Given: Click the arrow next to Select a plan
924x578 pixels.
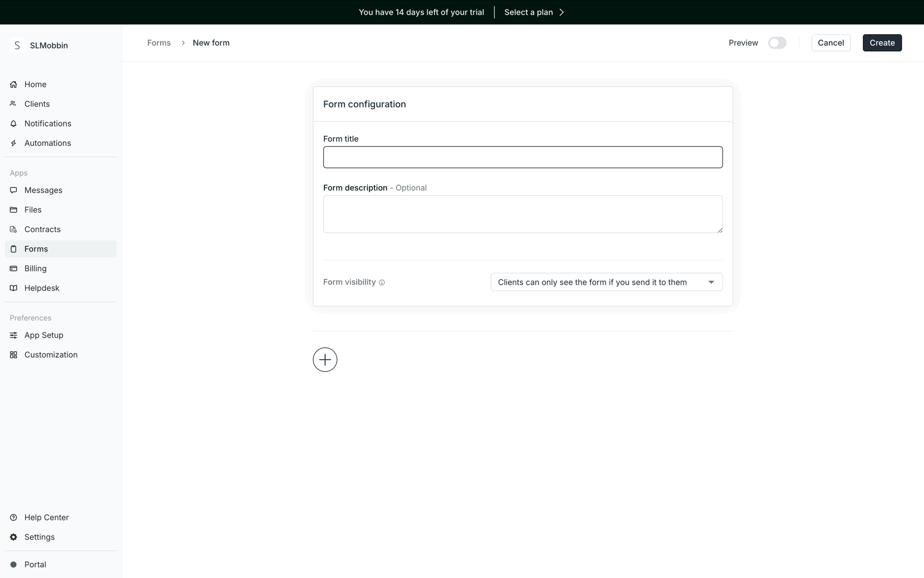Looking at the screenshot, I should tap(562, 13).
